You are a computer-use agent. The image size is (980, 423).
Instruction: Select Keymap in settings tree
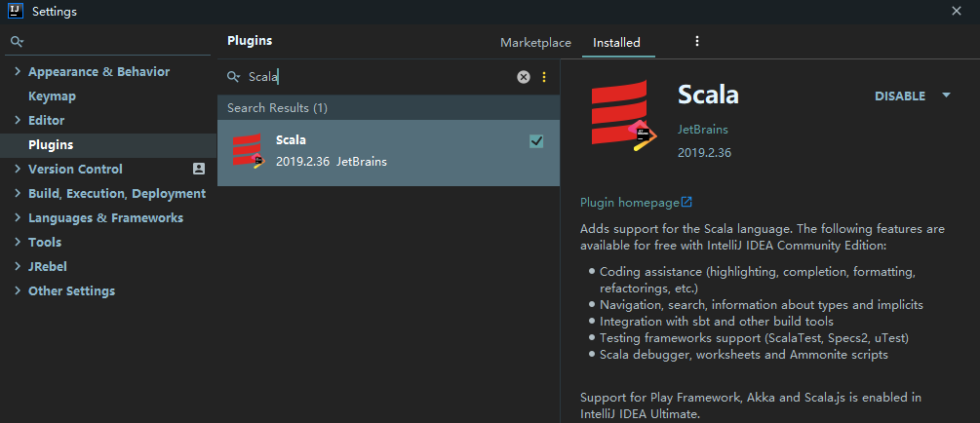click(x=52, y=96)
